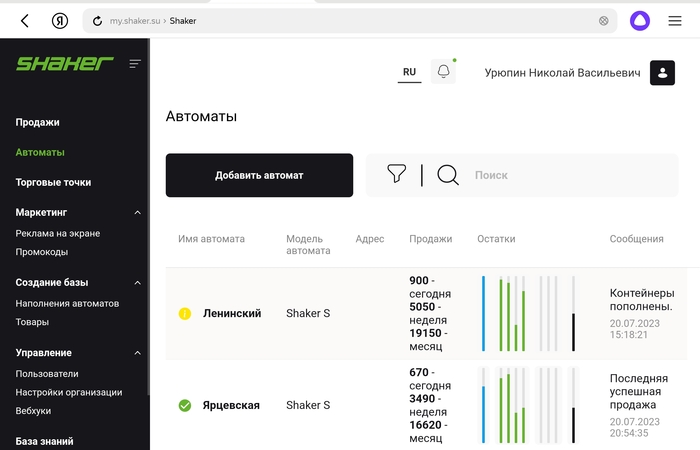This screenshot has height=450, width=700.
Task: Click in the Поиск search field
Action: tap(570, 175)
